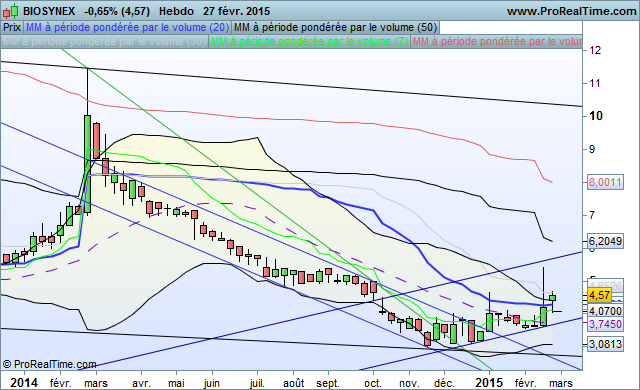Select the 6,2049 price axis label

click(605, 241)
